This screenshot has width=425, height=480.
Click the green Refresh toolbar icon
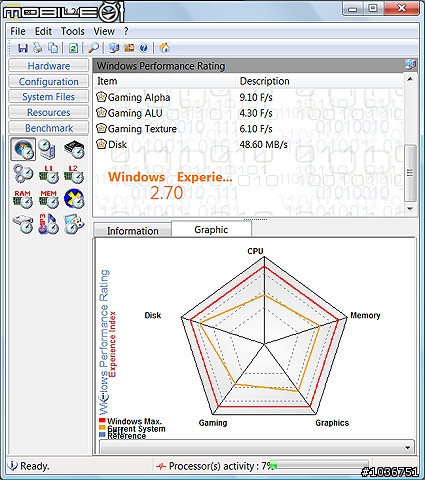(73, 48)
